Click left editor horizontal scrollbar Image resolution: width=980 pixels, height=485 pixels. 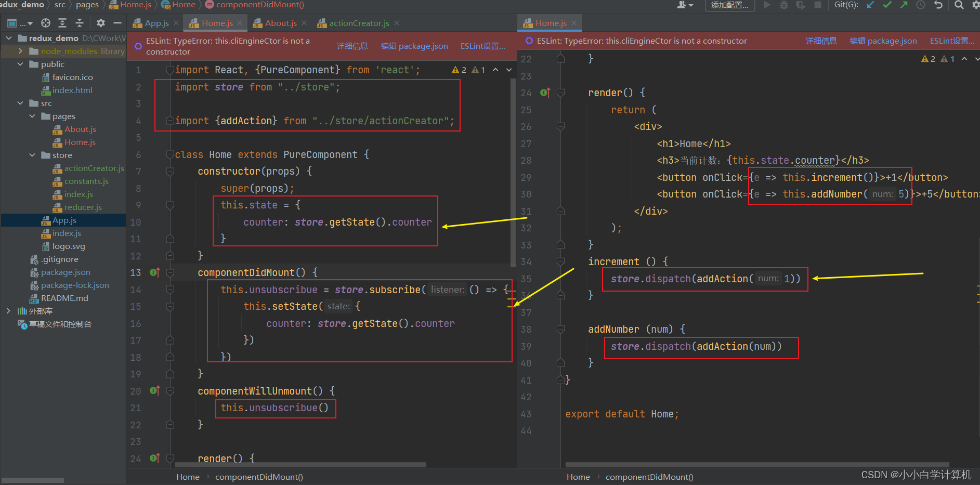tap(300, 465)
